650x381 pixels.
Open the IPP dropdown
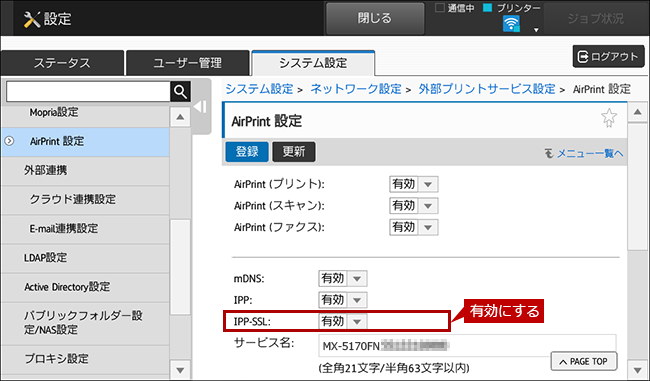342,300
